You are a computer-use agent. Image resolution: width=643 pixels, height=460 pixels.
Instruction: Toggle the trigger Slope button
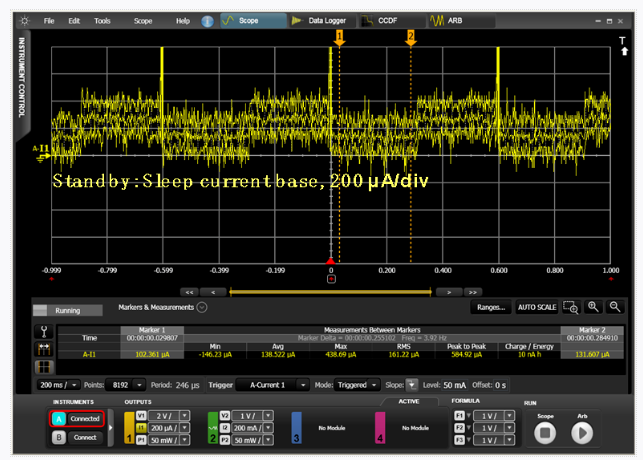coord(411,385)
